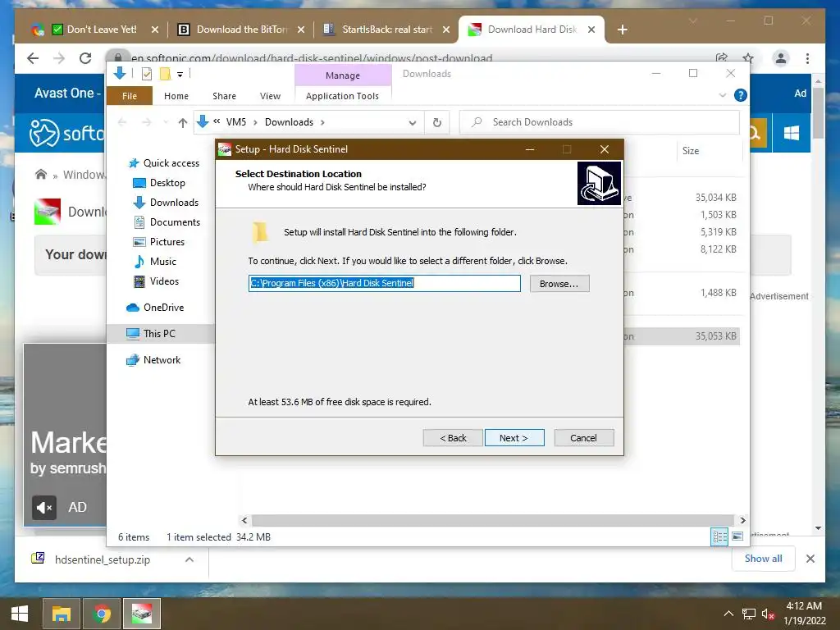Viewport: 840px width, 630px height.
Task: Open the Windows Start menu
Action: [20, 614]
